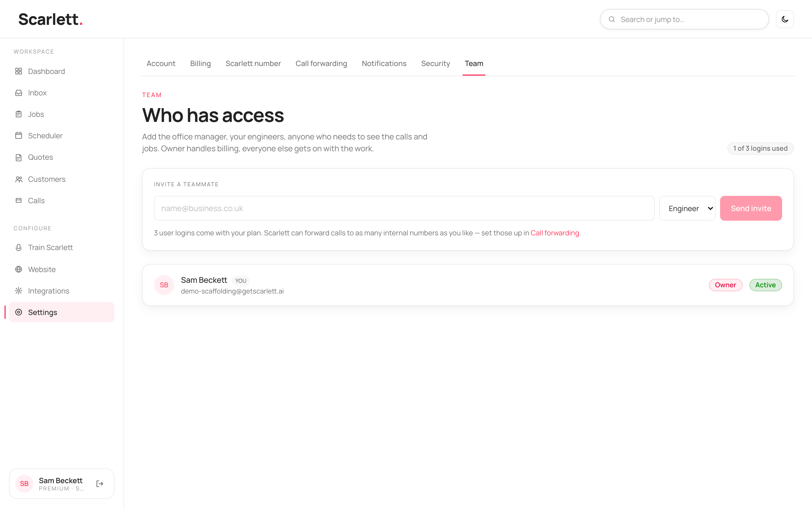Open the Call forwarding tab
This screenshot has height=508, width=812.
click(x=321, y=63)
